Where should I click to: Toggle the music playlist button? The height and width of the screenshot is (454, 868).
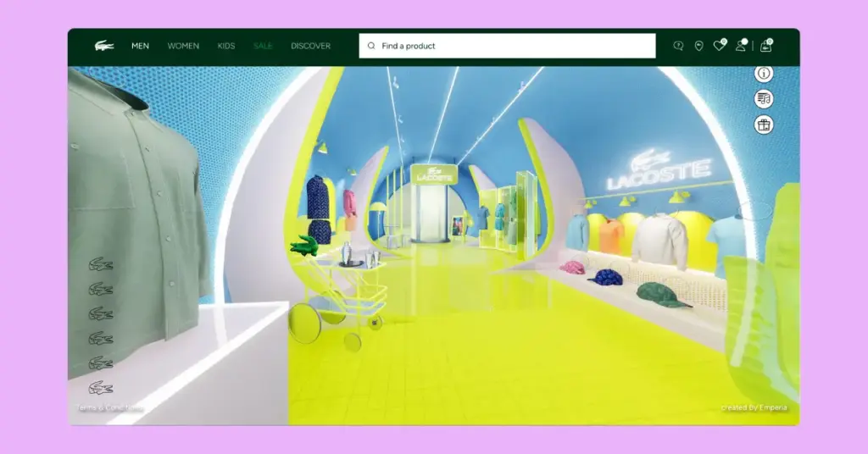tap(764, 99)
